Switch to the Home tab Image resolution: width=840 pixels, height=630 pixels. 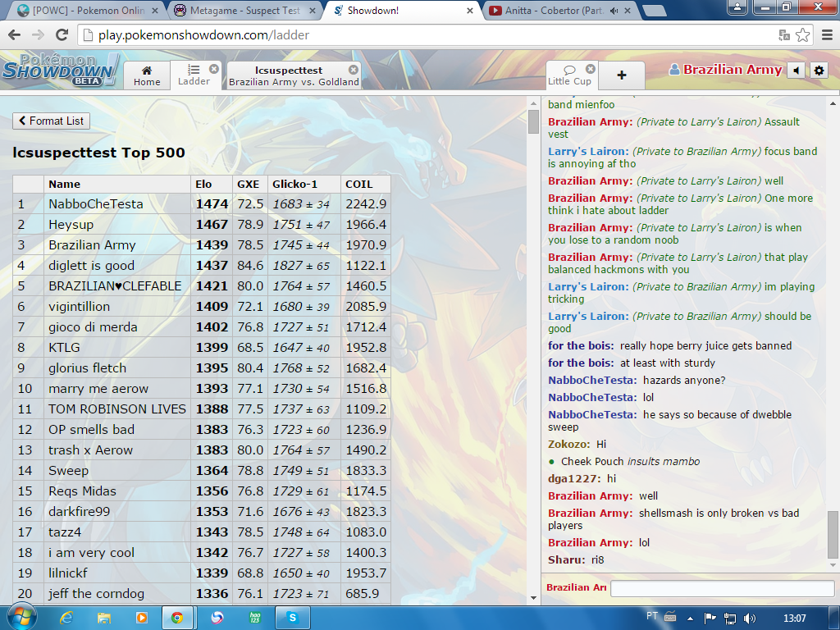147,75
